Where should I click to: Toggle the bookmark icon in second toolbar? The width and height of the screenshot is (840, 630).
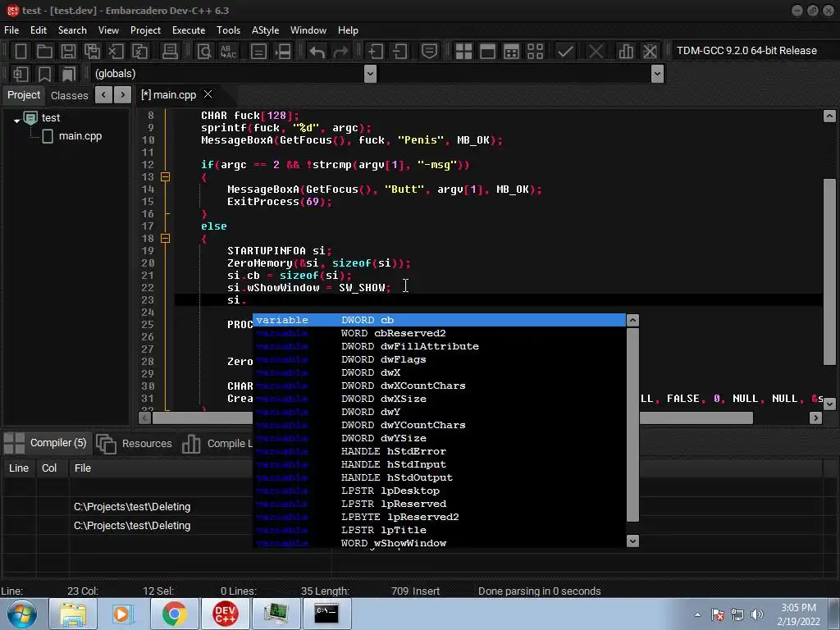(44, 74)
